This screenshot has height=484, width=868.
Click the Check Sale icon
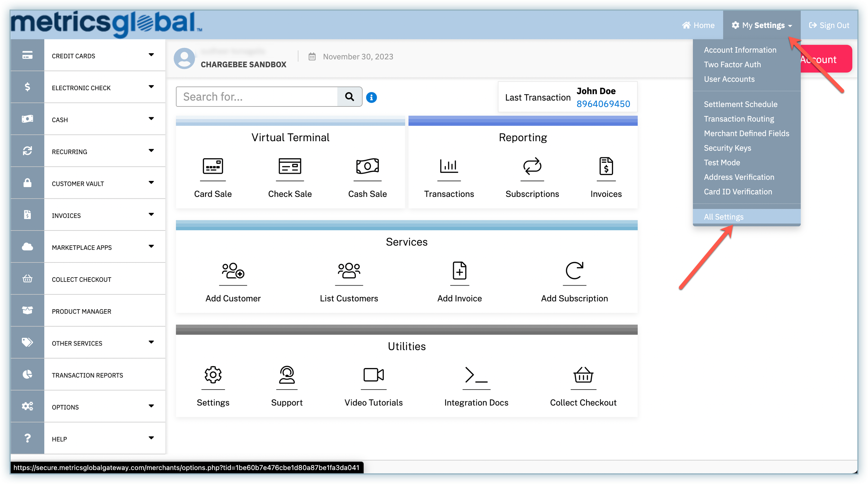click(x=290, y=166)
